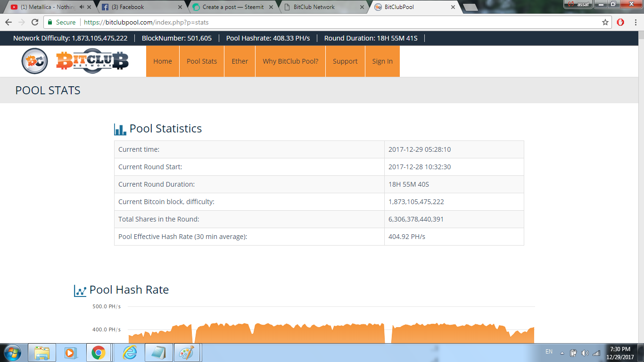Open Chrome's three-dot menu

(635, 22)
